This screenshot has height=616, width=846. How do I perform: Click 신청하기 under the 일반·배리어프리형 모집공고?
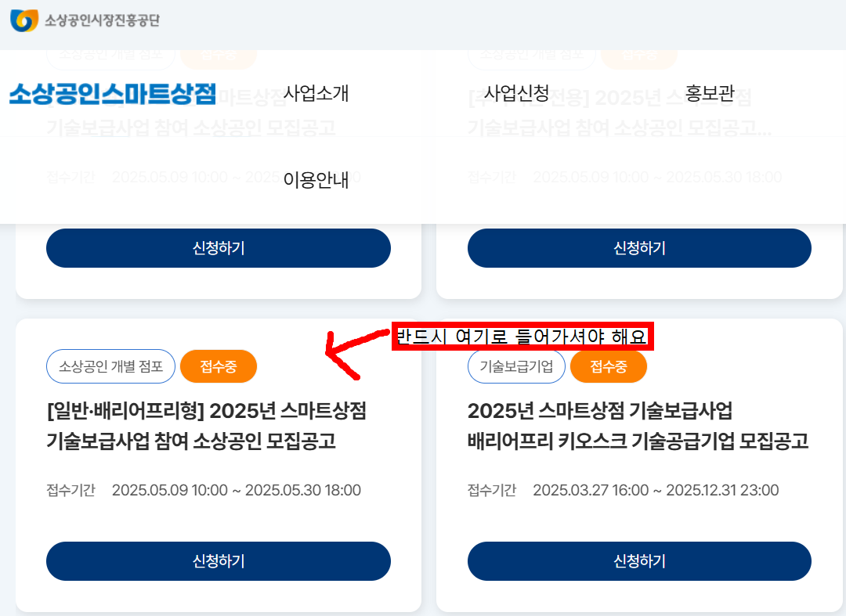(x=218, y=561)
